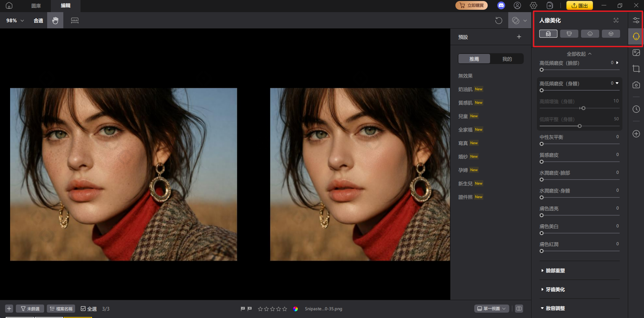
Task: Collapse the 妝容調整 section
Action: [x=555, y=308]
